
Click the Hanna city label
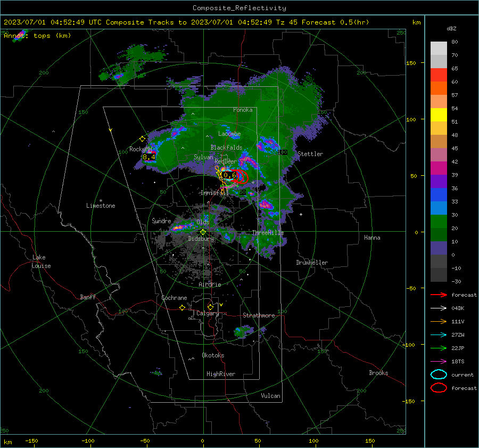click(x=372, y=238)
